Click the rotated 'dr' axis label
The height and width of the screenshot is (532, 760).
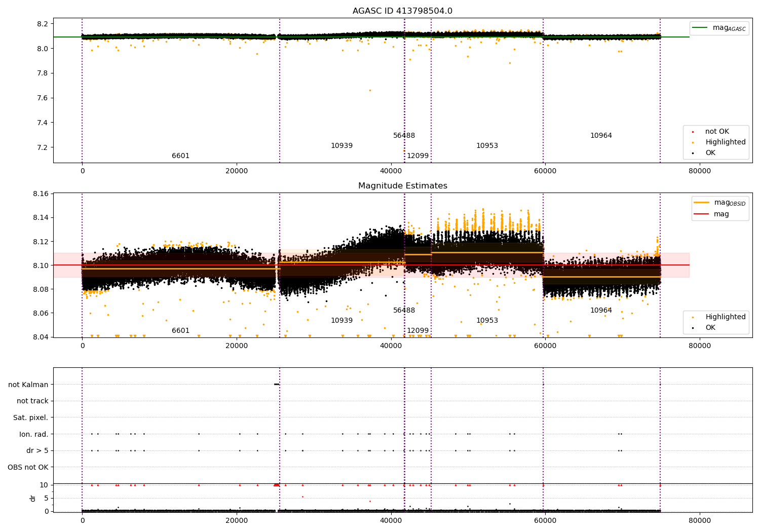coord(33,498)
